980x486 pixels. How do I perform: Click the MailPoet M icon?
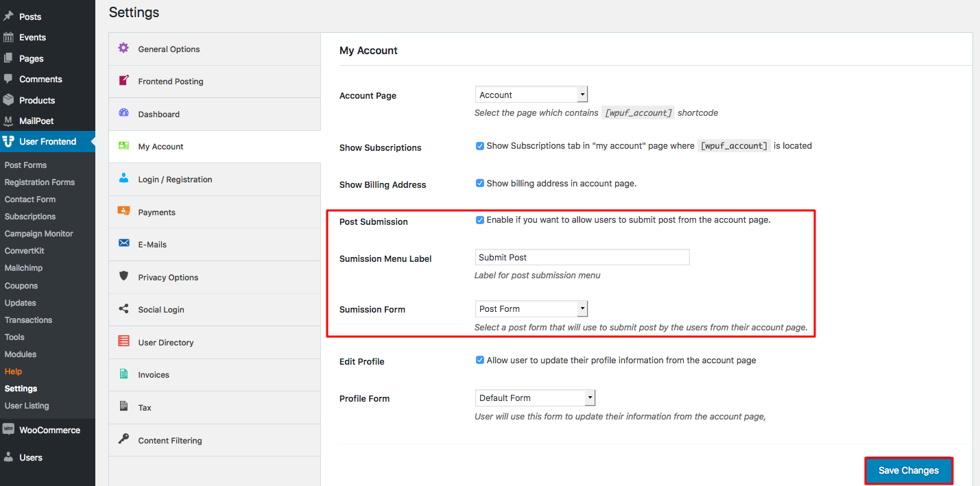point(8,121)
